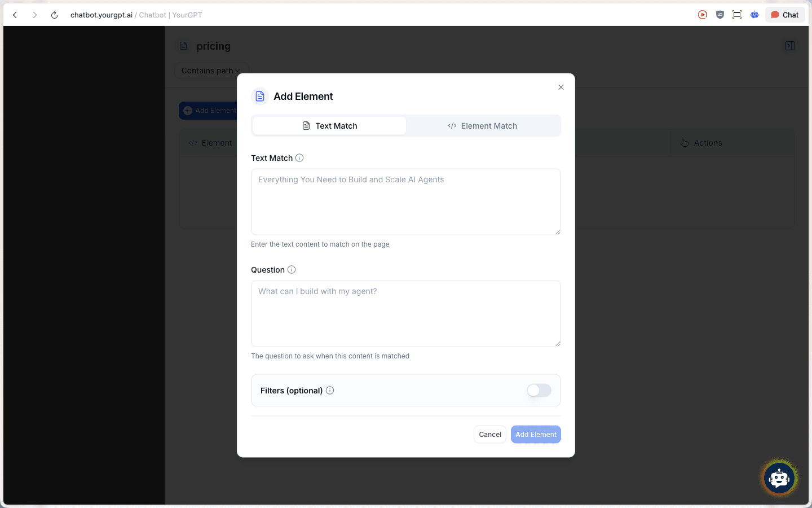Click the browser back navigation arrow
This screenshot has height=508, width=812.
point(15,15)
